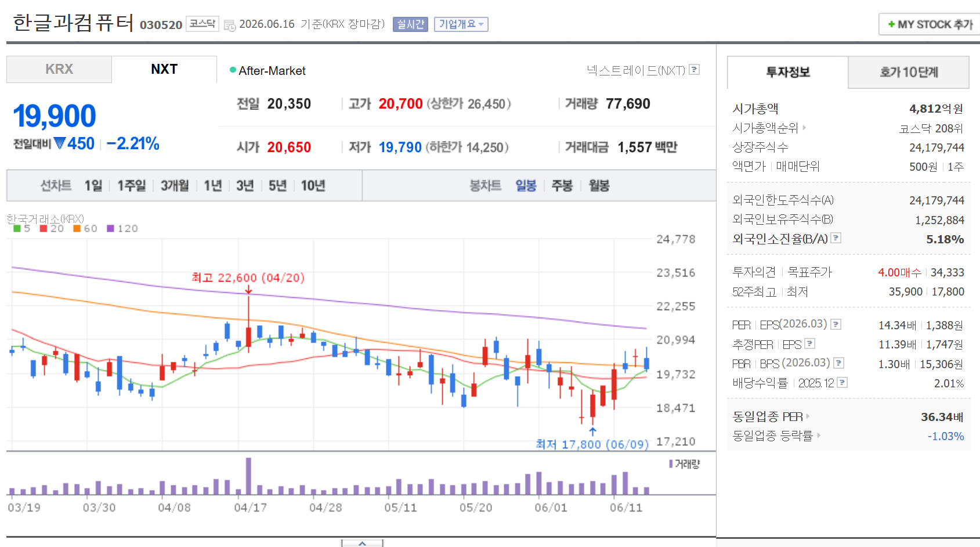The height and width of the screenshot is (547, 980).
Task: Click the red 20-day moving average swatch
Action: pos(43,229)
